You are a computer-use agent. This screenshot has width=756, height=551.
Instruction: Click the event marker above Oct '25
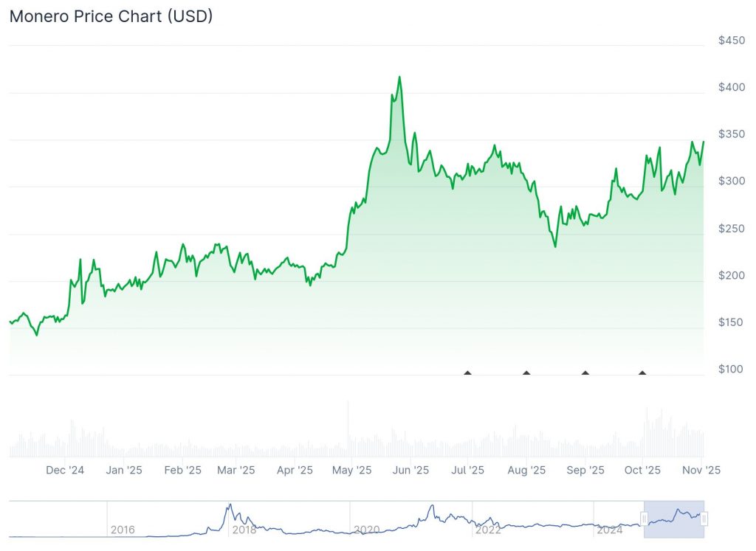click(642, 372)
